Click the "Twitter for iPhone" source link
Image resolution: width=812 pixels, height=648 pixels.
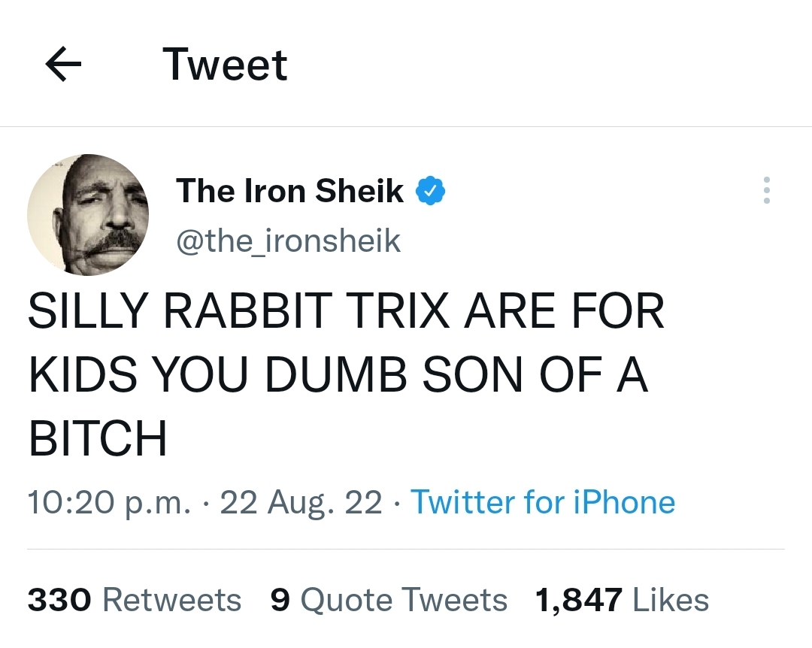542,501
